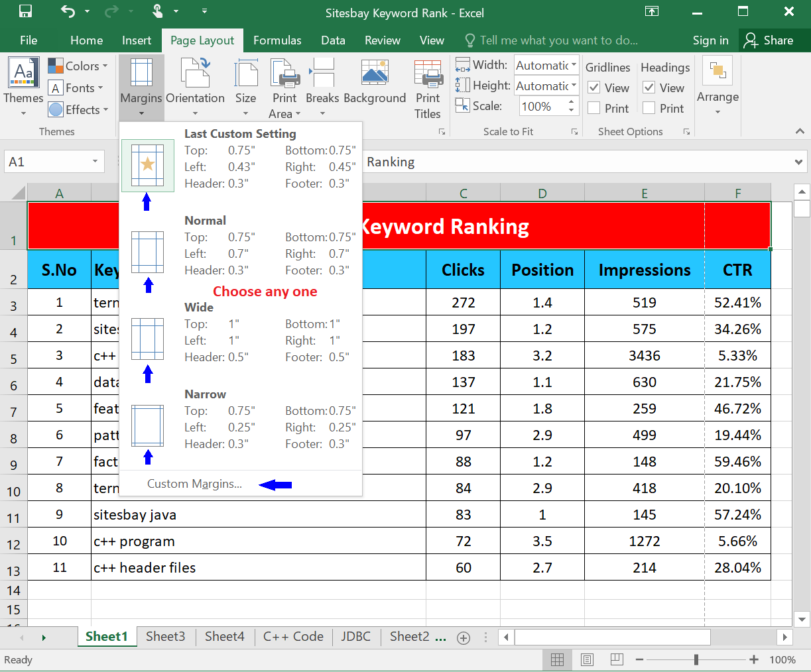Toggle Headings View checkbox
The width and height of the screenshot is (811, 672).
click(649, 87)
